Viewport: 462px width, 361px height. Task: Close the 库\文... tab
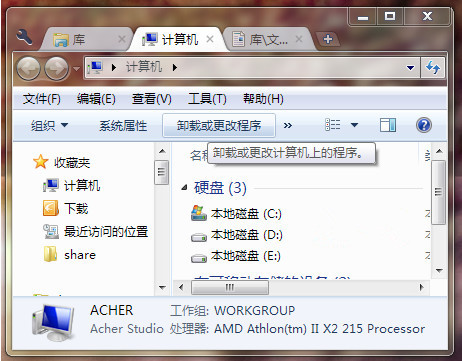coord(299,39)
